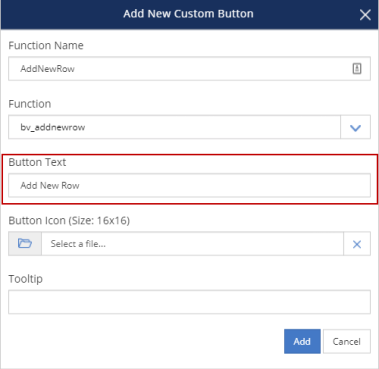Expand the Function dropdown arrow
379x369 pixels.
355,127
